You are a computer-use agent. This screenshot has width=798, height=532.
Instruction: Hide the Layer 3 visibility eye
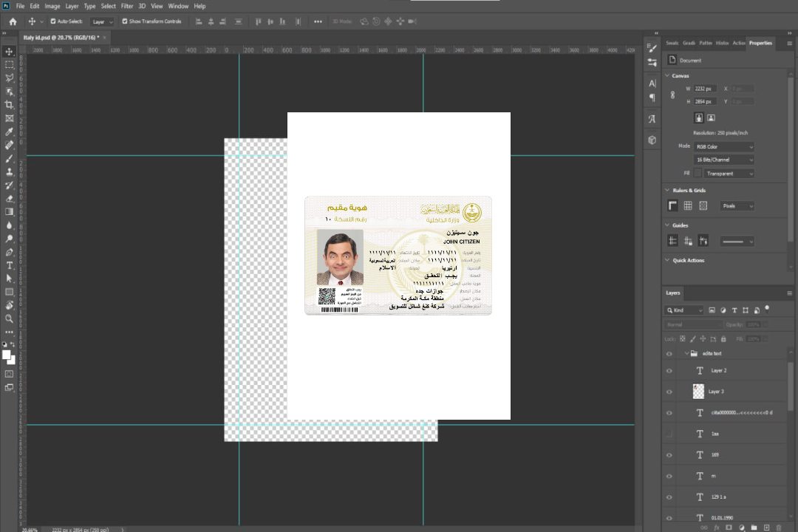[x=669, y=392]
